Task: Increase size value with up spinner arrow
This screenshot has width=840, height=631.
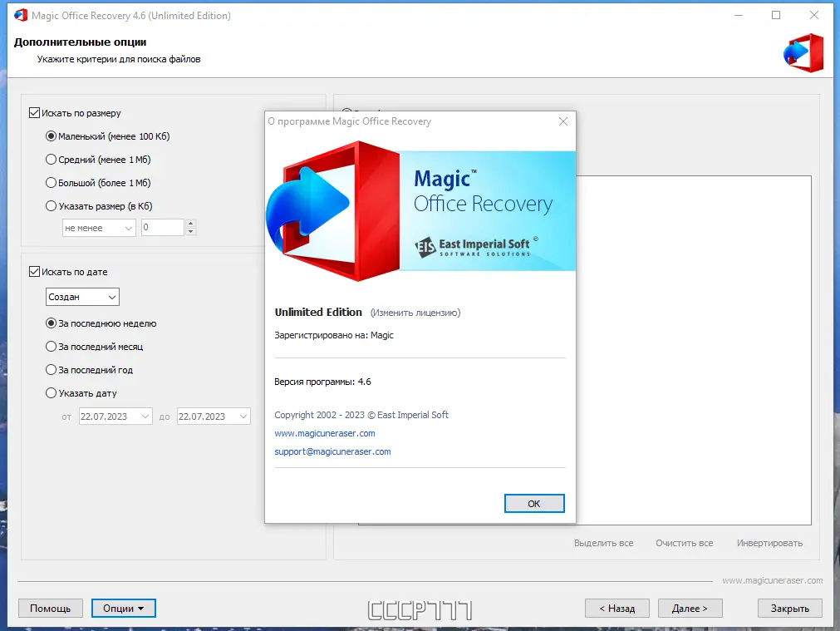Action: point(191,224)
